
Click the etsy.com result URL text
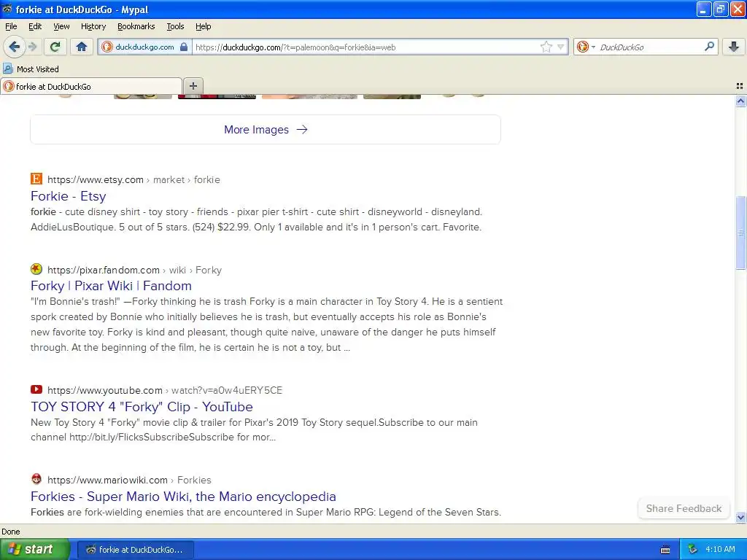pos(133,179)
